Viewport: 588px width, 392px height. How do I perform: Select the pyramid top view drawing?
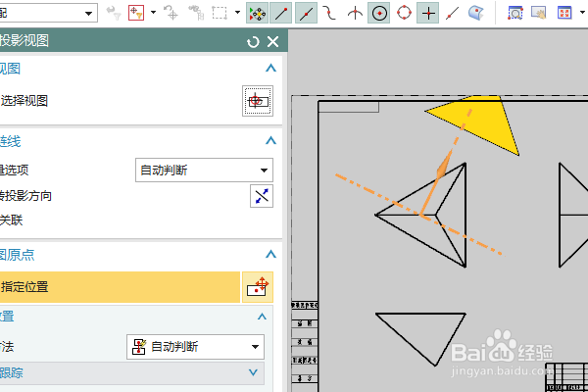pyautogui.click(x=435, y=215)
